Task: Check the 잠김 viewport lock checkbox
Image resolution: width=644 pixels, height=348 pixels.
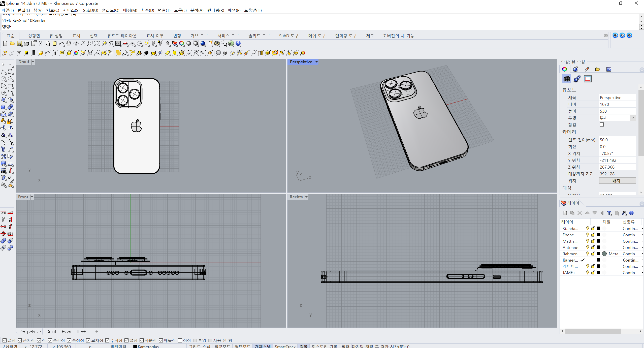Action: click(602, 124)
